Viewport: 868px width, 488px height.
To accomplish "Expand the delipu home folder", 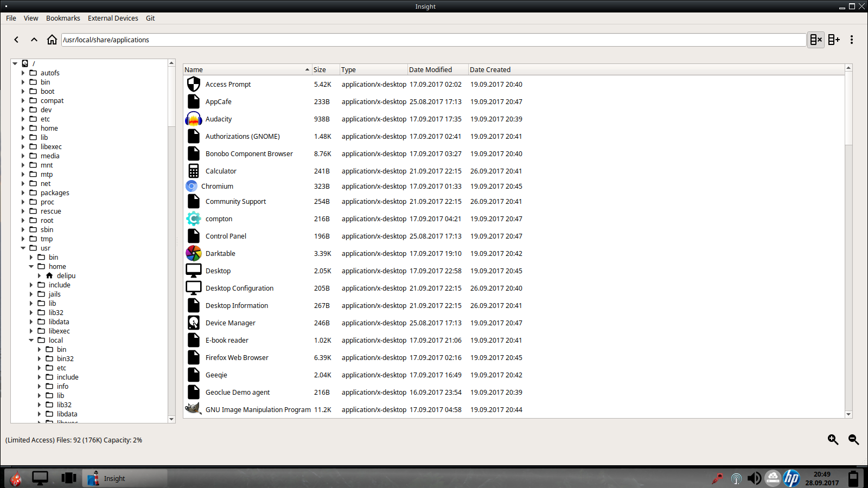I will click(39, 275).
